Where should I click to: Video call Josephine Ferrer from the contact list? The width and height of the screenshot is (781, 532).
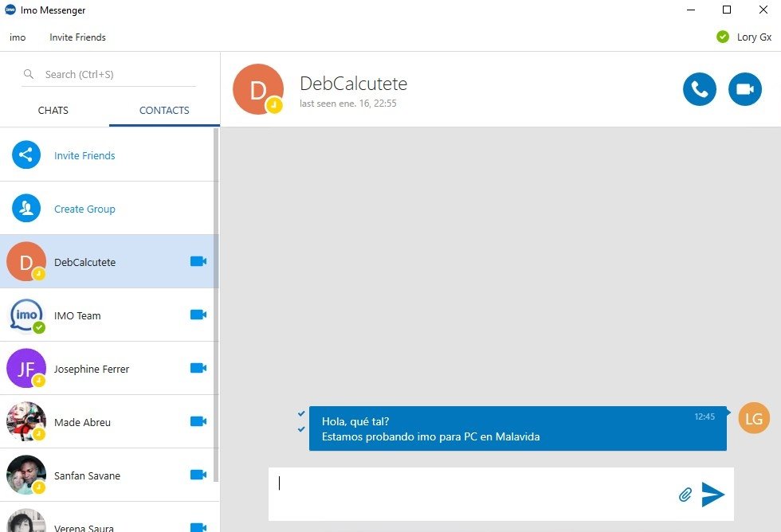pyautogui.click(x=198, y=368)
